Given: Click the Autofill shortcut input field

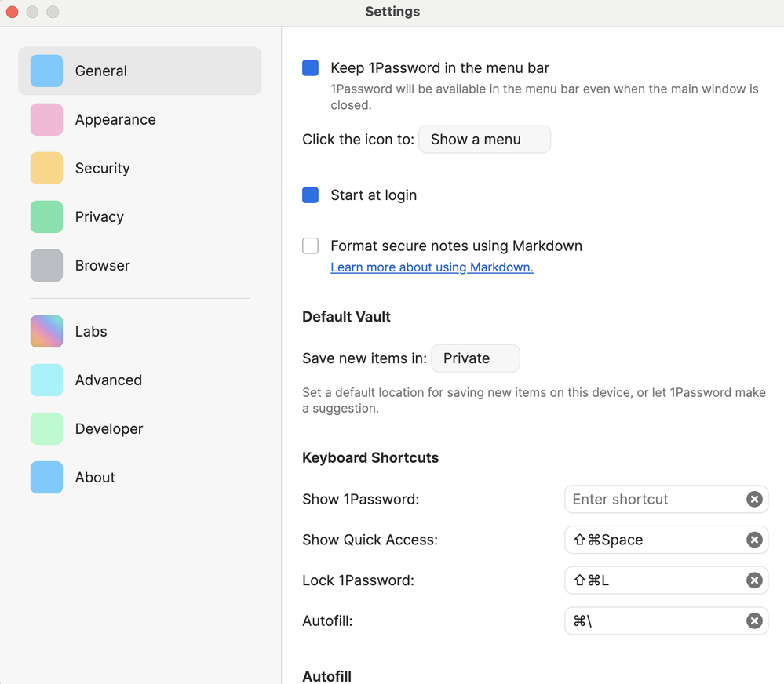Looking at the screenshot, I should (x=653, y=621).
